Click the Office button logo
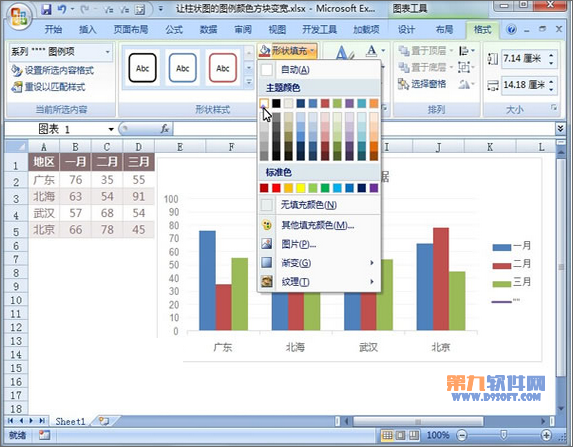Screen dimensions: 573x447 click(x=19, y=16)
